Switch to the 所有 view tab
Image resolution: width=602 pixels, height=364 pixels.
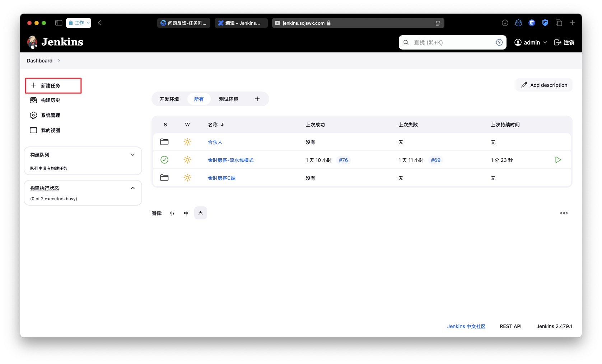point(199,99)
